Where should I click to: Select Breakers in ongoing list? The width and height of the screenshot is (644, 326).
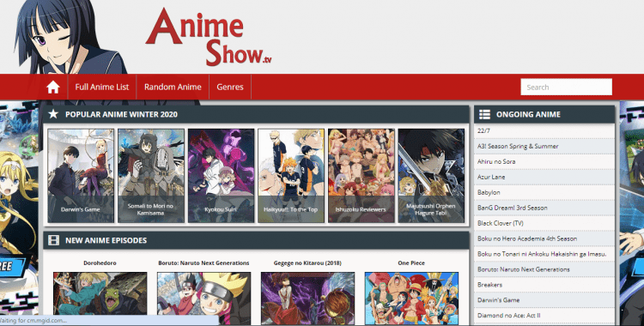click(x=544, y=285)
